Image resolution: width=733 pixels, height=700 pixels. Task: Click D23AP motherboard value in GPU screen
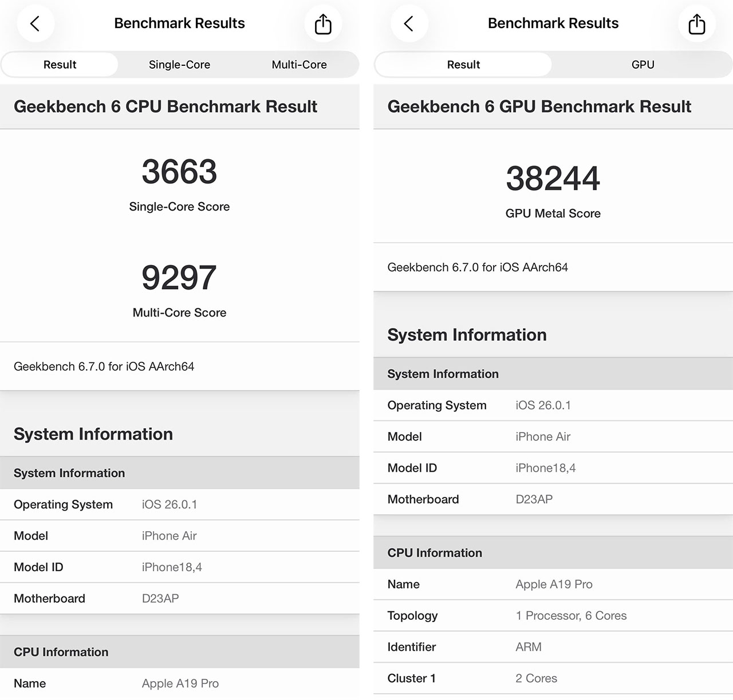tap(534, 499)
